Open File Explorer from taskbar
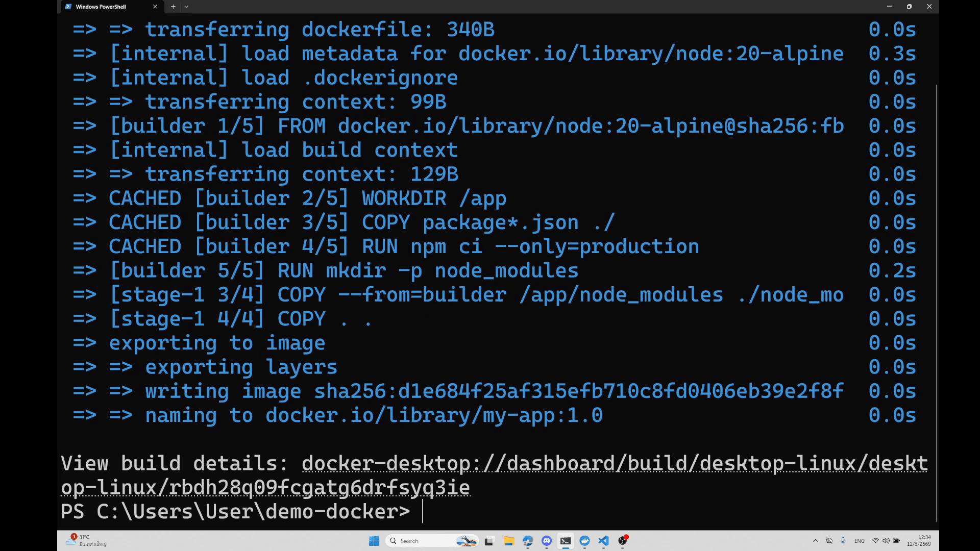The height and width of the screenshot is (551, 980). point(508,541)
